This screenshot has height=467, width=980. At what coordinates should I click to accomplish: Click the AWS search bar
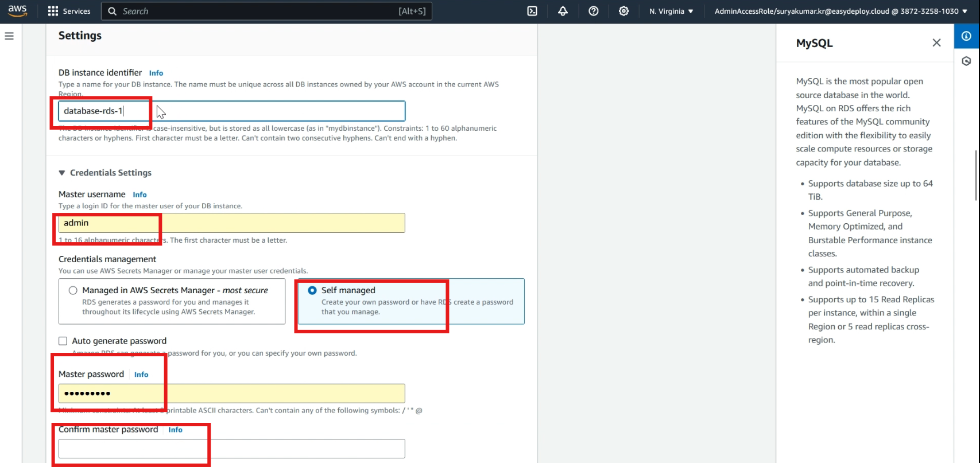click(266, 11)
